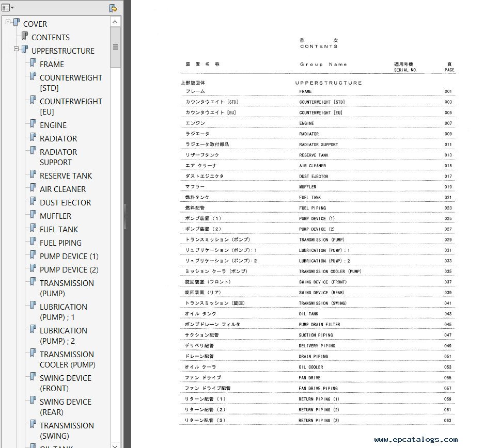The image size is (484, 448).
Task: Click the bookmark icon beside RADIATOR
Action: 33,137
